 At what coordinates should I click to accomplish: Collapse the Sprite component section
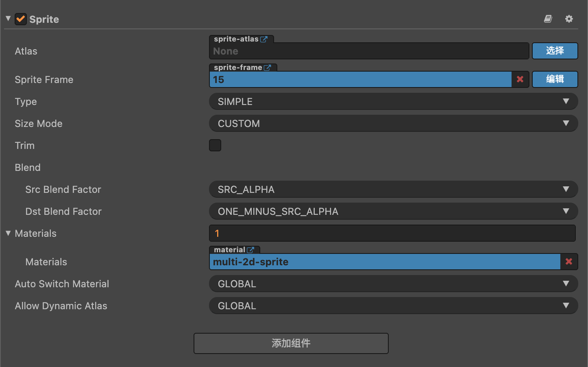(8, 18)
